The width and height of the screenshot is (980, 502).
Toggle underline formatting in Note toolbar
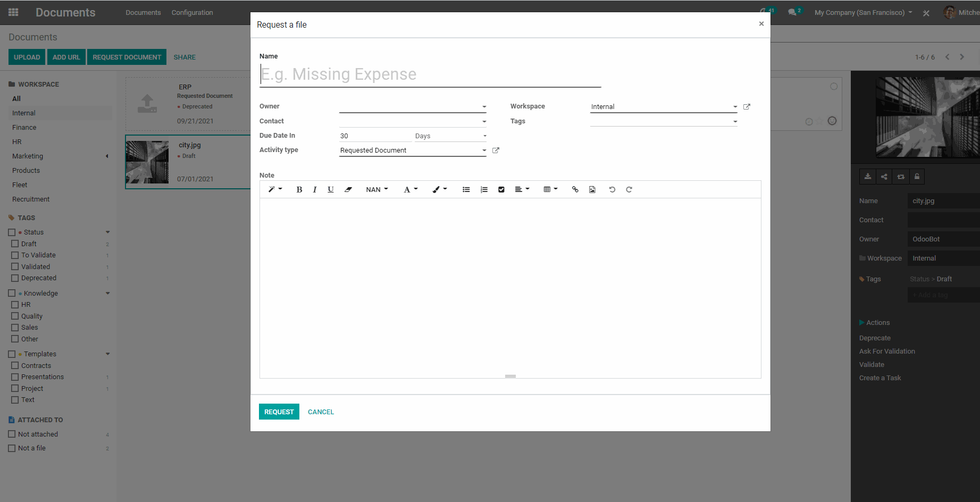[331, 189]
